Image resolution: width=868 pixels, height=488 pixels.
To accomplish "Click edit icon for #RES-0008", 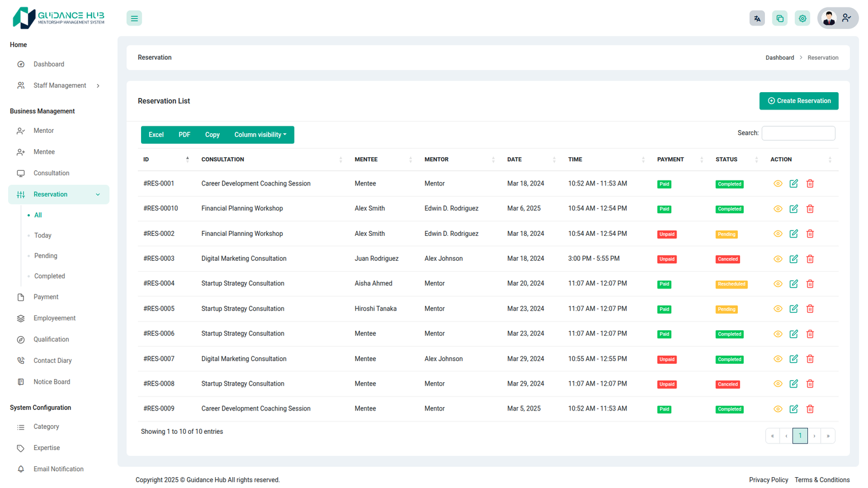I will click(794, 384).
